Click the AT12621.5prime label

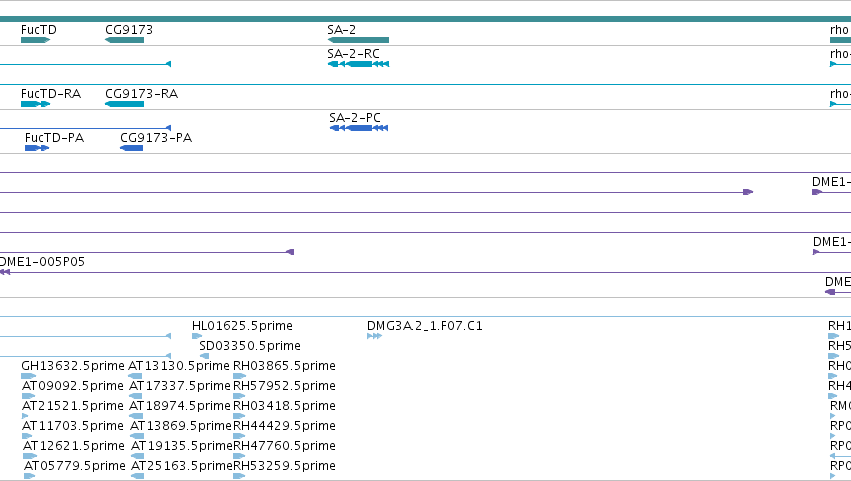[74, 446]
